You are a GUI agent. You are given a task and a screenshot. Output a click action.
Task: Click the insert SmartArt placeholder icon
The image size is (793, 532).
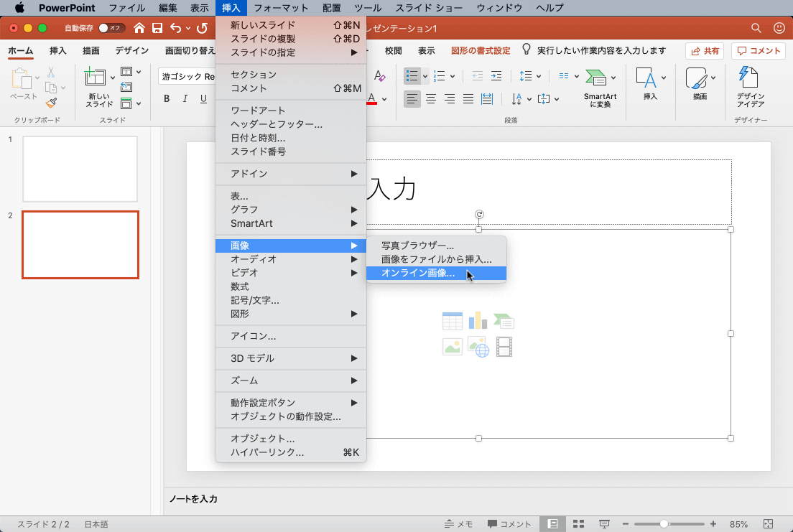504,321
